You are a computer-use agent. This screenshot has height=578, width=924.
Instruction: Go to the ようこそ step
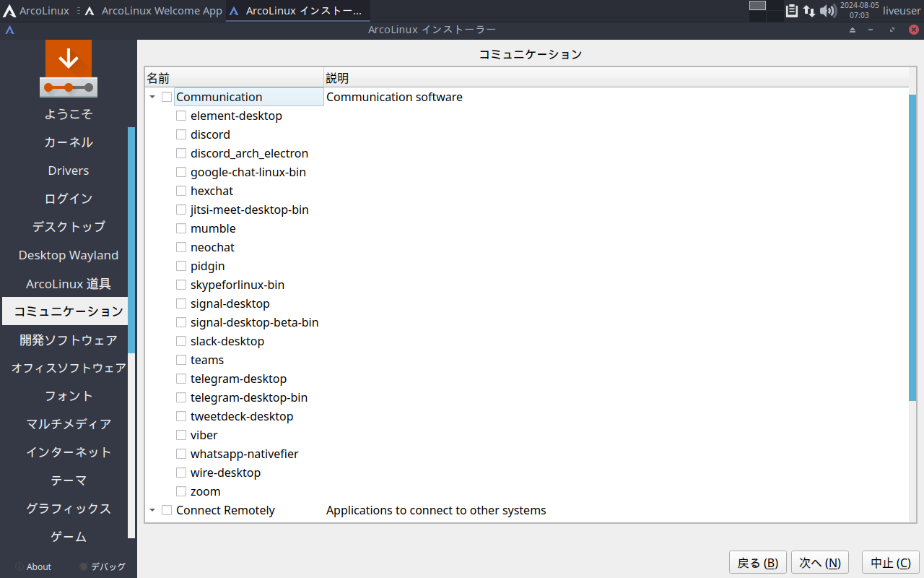[x=69, y=114]
